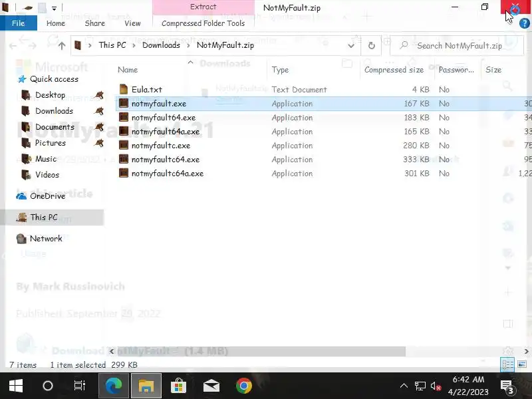Open Cortana search circle on taskbar
Screen dimensions: 532x399
(47, 386)
